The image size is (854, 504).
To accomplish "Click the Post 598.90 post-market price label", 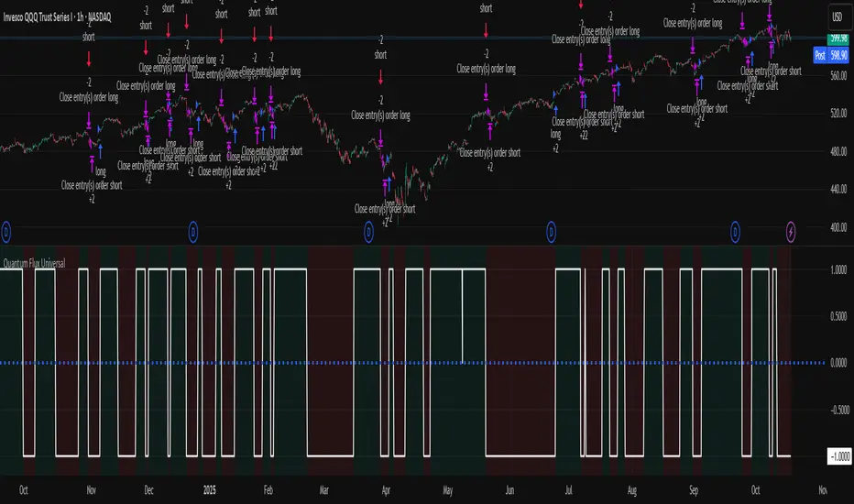I will coord(831,56).
